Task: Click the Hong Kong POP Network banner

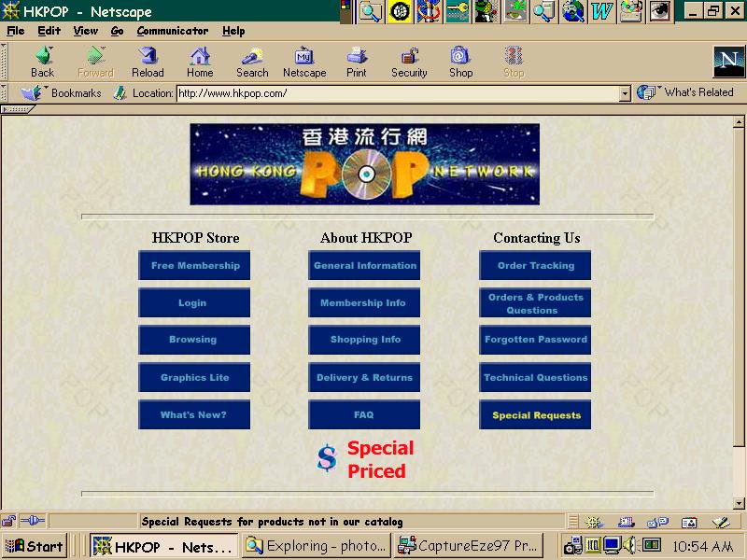Action: [364, 164]
